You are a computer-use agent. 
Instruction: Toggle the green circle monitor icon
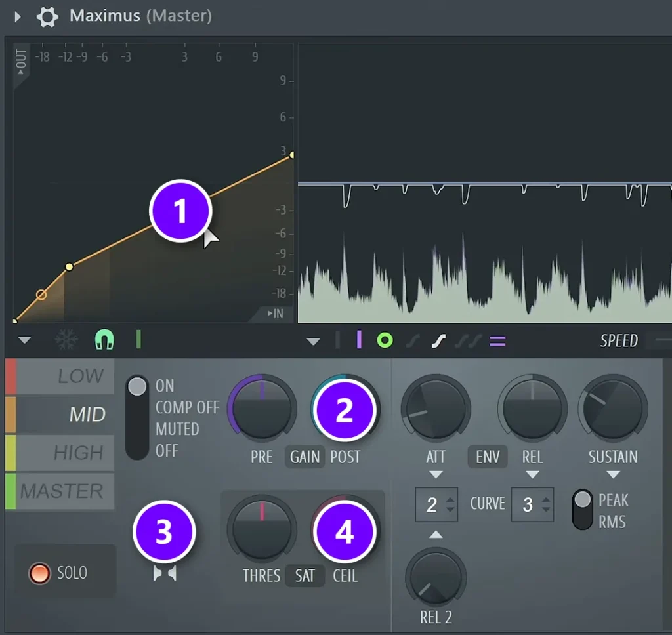pyautogui.click(x=385, y=340)
